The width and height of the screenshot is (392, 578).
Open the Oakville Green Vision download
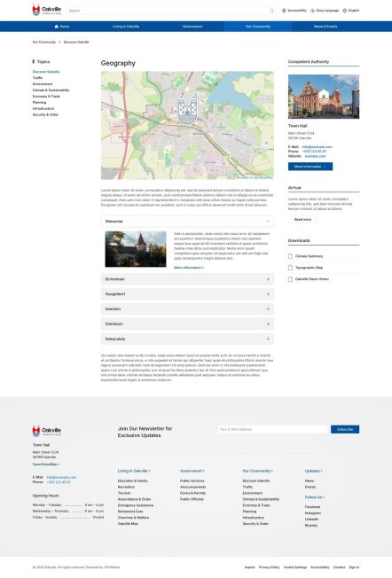pos(312,279)
